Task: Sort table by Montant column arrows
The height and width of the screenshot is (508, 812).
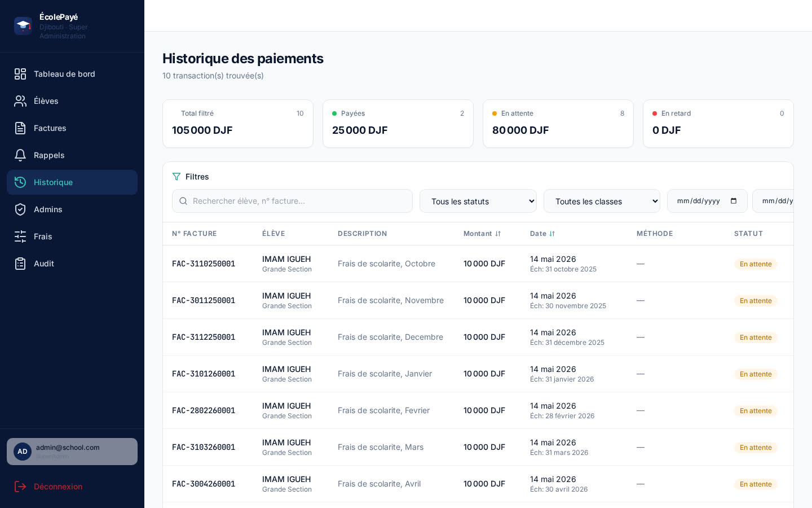Action: (498, 234)
